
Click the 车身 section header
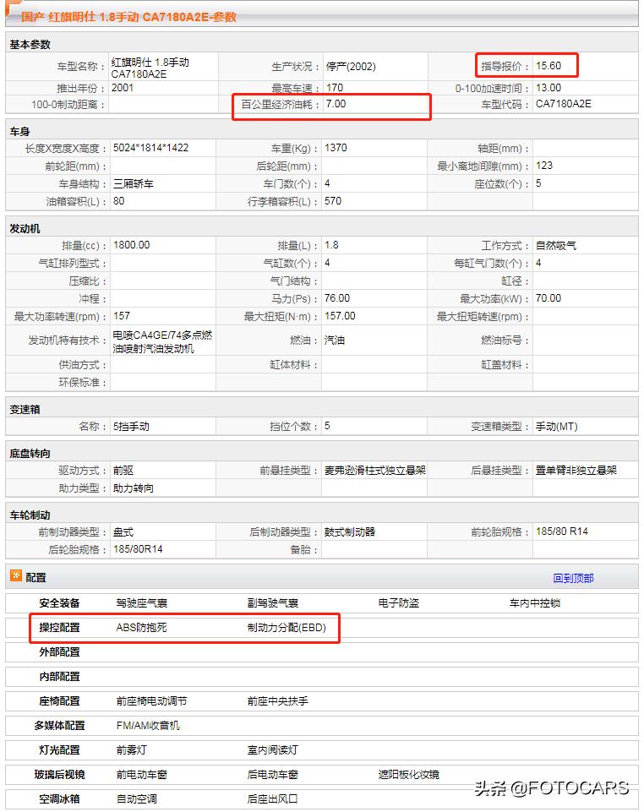(19, 132)
